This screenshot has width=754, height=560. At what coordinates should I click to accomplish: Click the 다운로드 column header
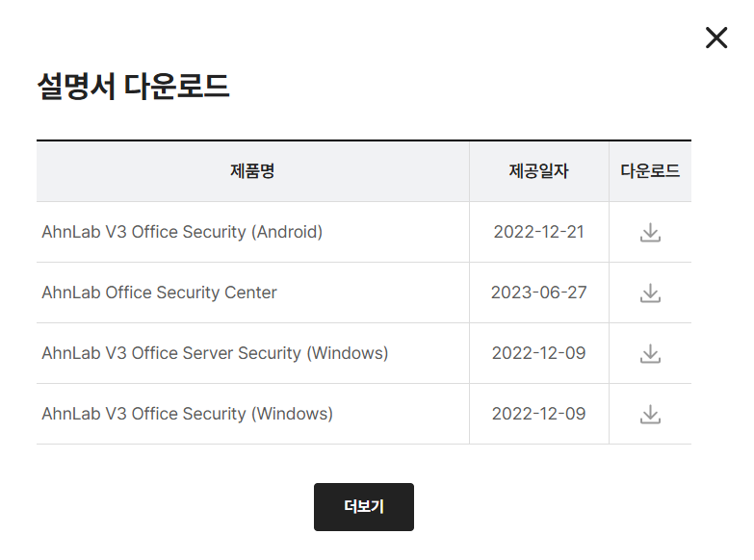650,171
